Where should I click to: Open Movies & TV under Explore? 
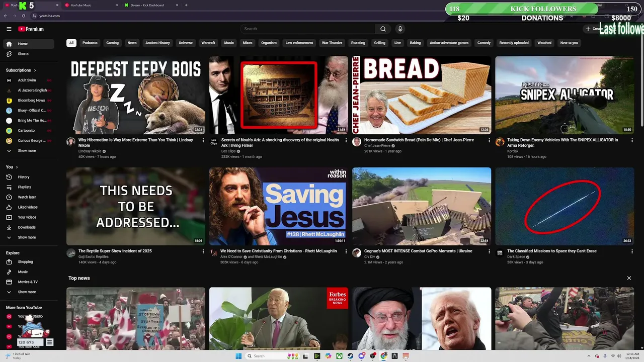[x=28, y=282]
